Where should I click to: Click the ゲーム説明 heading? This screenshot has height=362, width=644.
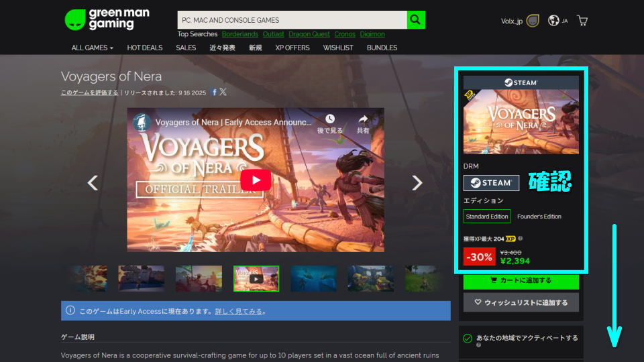(78, 337)
